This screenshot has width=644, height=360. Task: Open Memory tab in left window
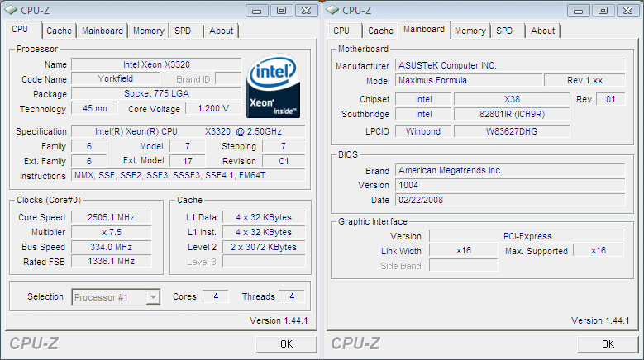pyautogui.click(x=148, y=31)
